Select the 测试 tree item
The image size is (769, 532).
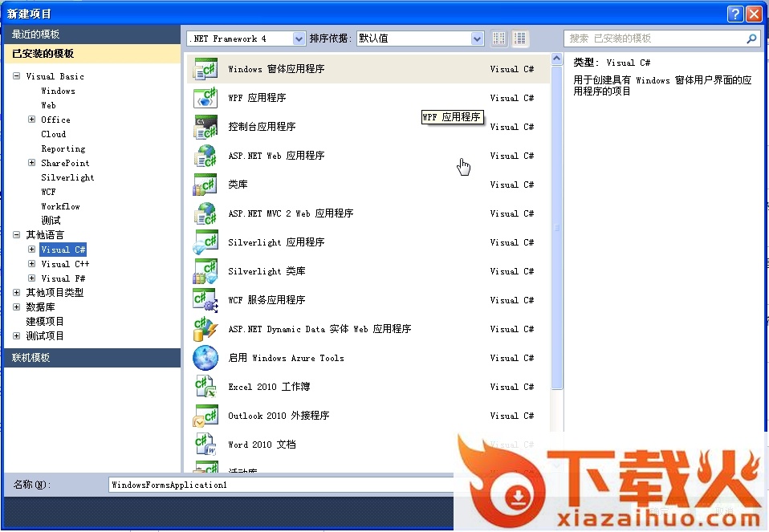click(x=51, y=221)
